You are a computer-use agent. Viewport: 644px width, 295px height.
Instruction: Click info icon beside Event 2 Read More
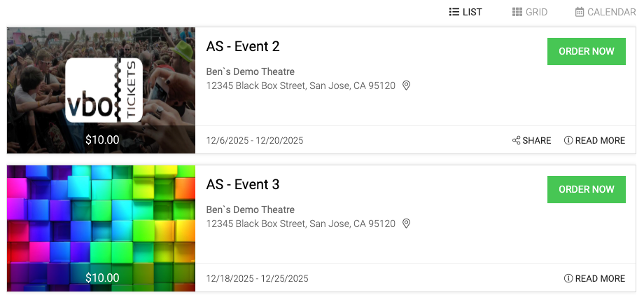click(x=568, y=141)
